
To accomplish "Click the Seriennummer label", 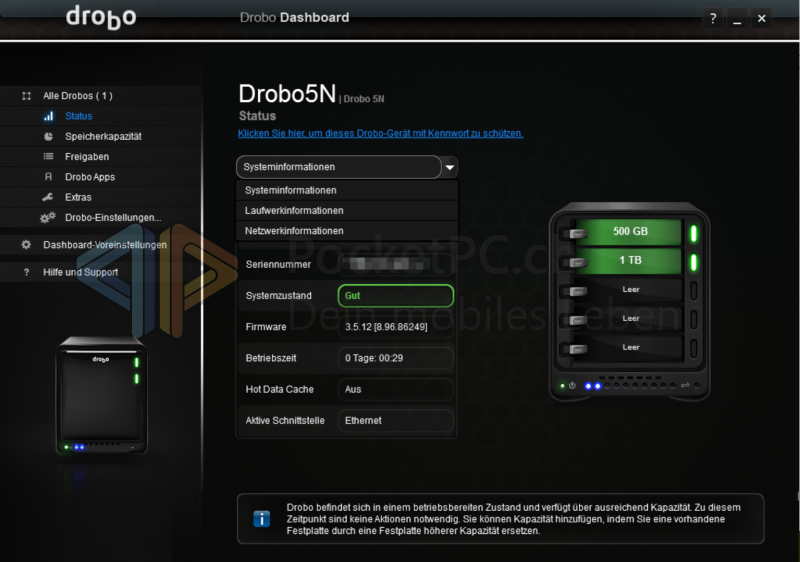I will pos(278,265).
